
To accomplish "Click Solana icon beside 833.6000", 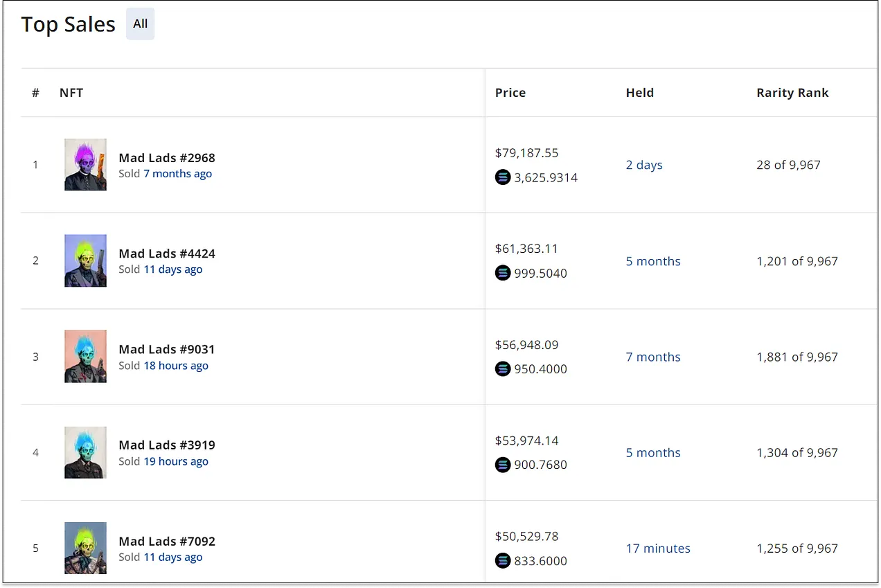I will 503,560.
